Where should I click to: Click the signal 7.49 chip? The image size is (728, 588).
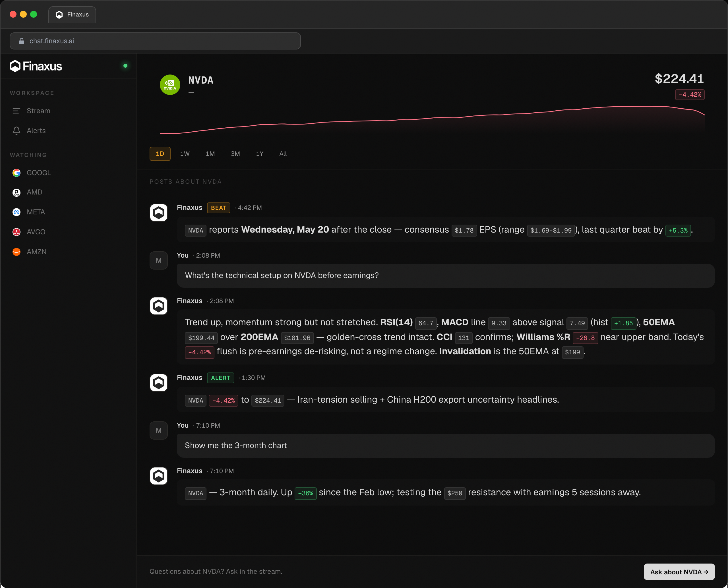[x=577, y=324]
